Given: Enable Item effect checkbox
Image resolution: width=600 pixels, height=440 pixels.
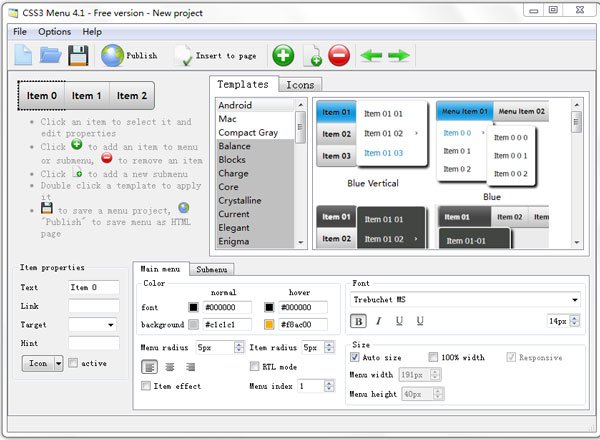Looking at the screenshot, I should click(146, 386).
